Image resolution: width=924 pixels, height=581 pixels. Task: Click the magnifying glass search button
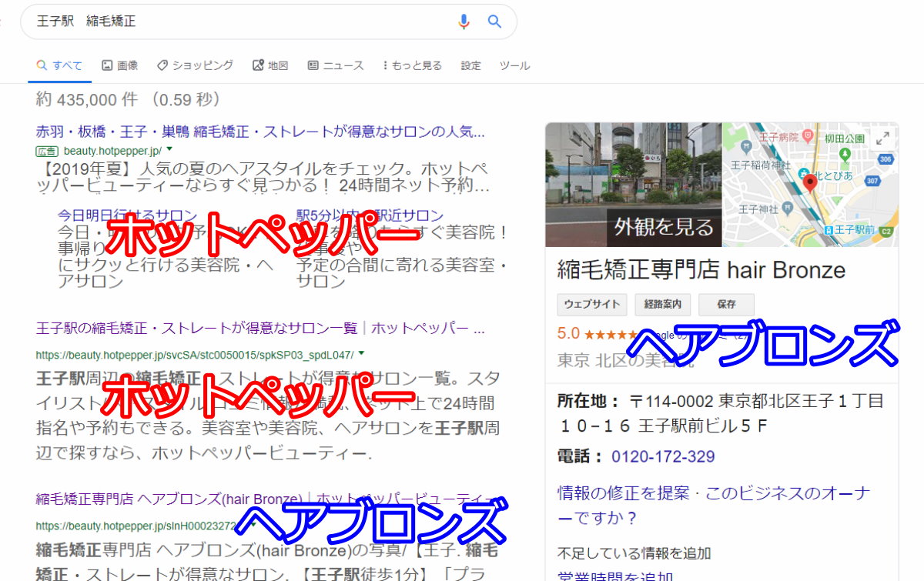[x=494, y=22]
